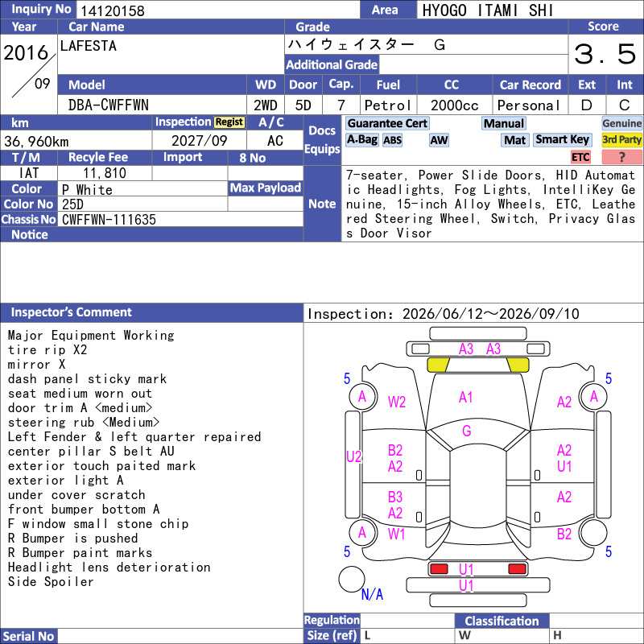Click the AC air conditioning value

pos(275,140)
